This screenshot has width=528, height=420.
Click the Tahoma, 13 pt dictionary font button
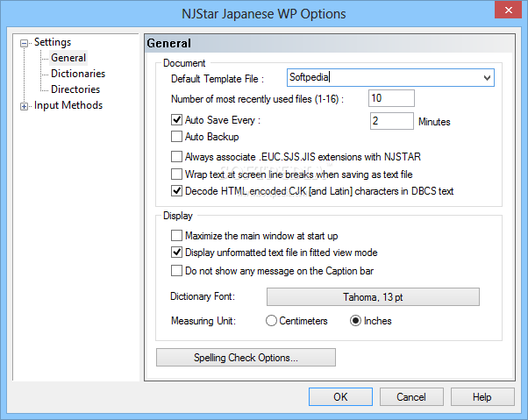coord(373,297)
